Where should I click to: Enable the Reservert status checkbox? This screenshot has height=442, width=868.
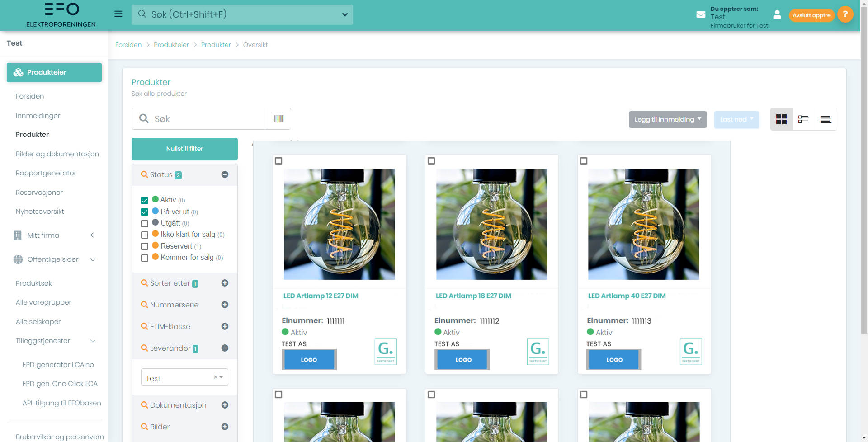tap(145, 246)
